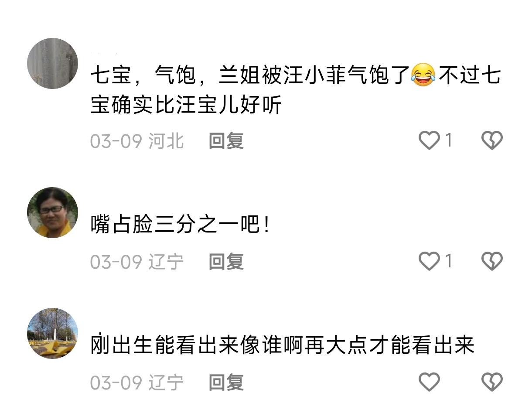Image resolution: width=532 pixels, height=403 pixels.
Task: Tap 03-09 辽宁 under 嘴占脸三分之一吧
Action: tap(137, 261)
